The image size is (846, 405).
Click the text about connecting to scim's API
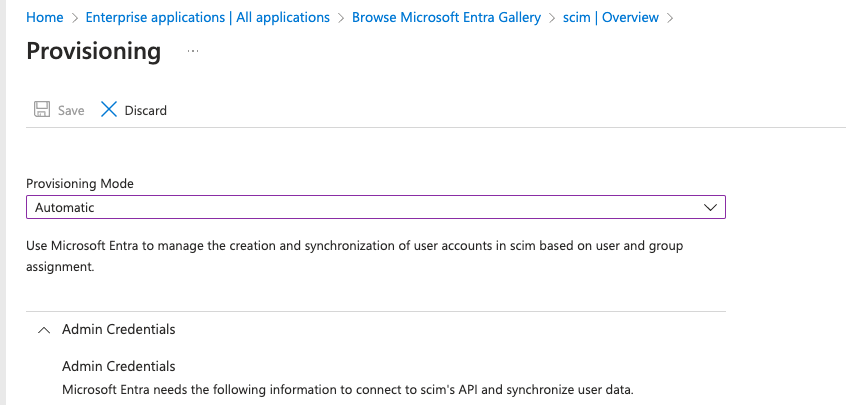[x=347, y=389]
